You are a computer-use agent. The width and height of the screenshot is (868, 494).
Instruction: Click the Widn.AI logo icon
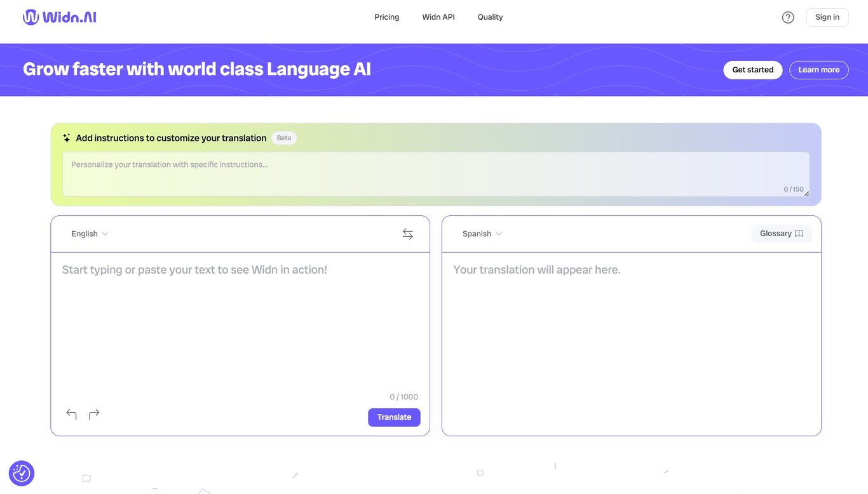[x=30, y=15]
